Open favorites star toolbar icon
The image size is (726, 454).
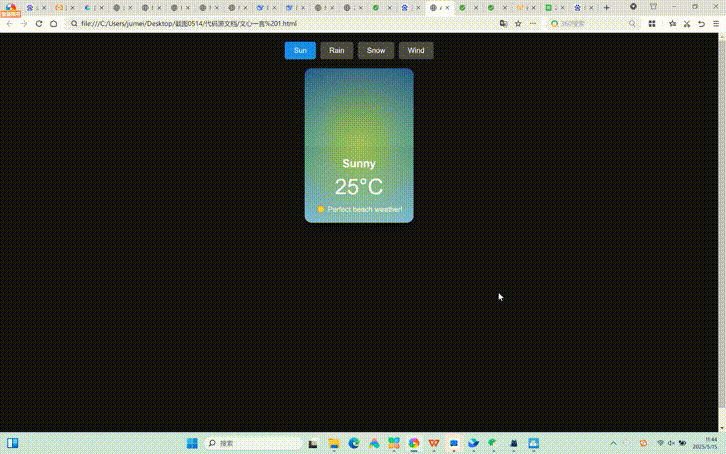tap(672, 24)
